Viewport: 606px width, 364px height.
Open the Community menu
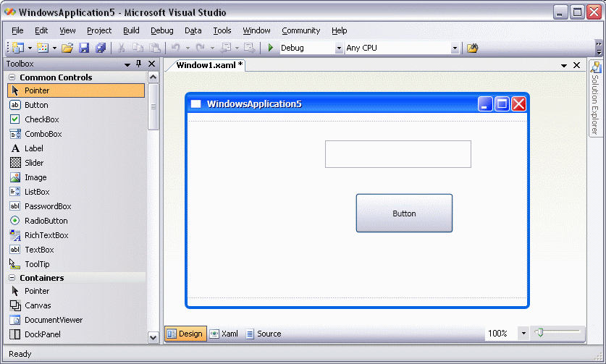coord(301,30)
